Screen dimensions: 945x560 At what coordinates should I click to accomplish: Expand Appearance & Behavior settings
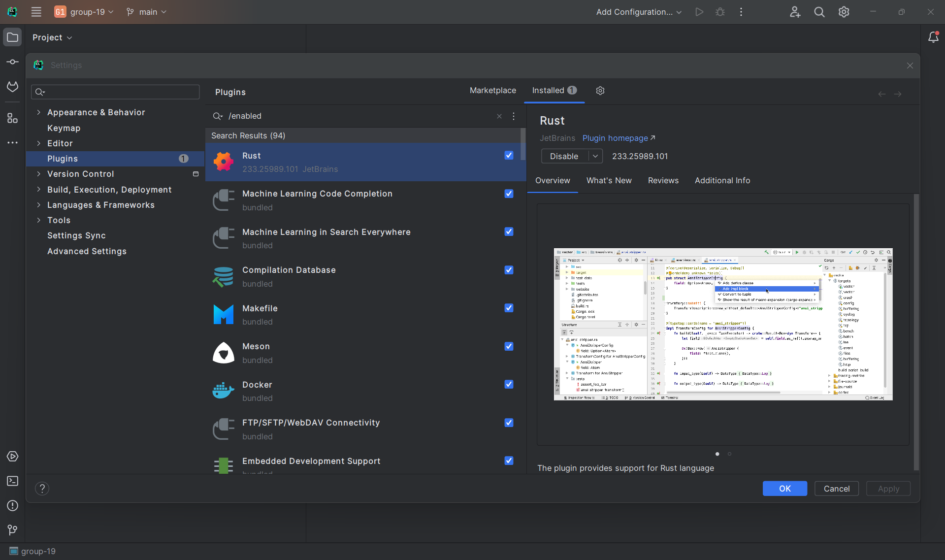38,112
